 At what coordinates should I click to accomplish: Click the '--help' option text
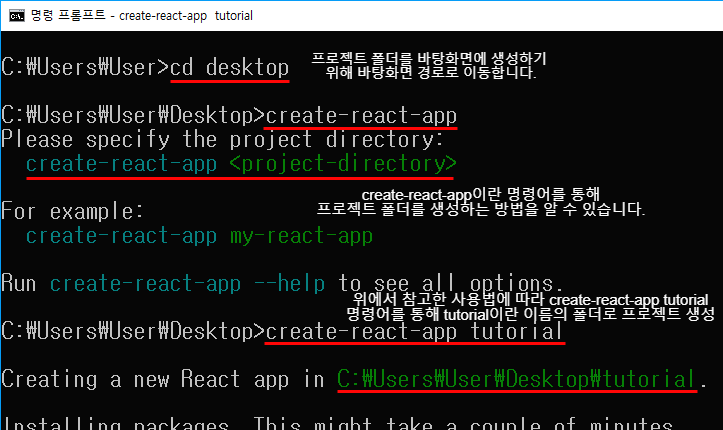pos(290,283)
